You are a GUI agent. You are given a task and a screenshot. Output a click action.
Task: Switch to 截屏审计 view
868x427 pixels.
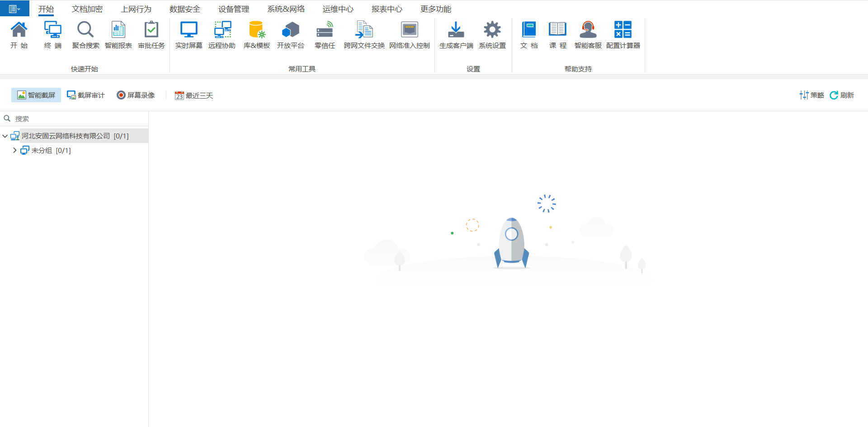86,95
